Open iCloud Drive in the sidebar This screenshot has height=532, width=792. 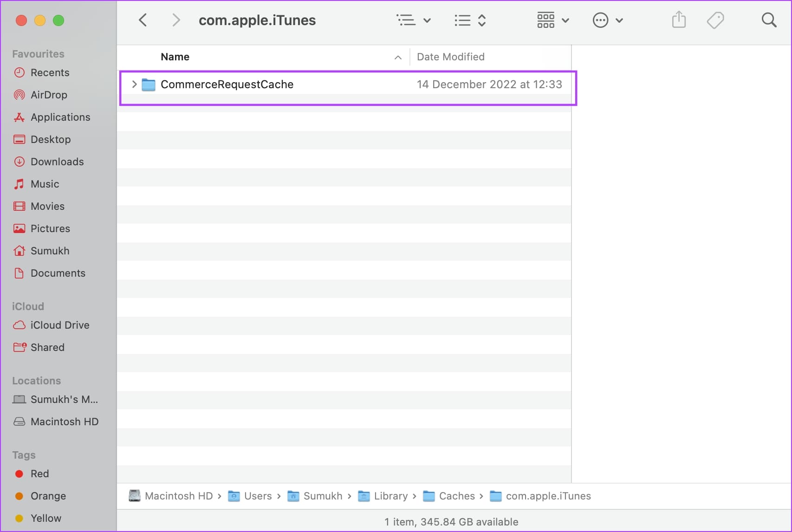point(60,325)
